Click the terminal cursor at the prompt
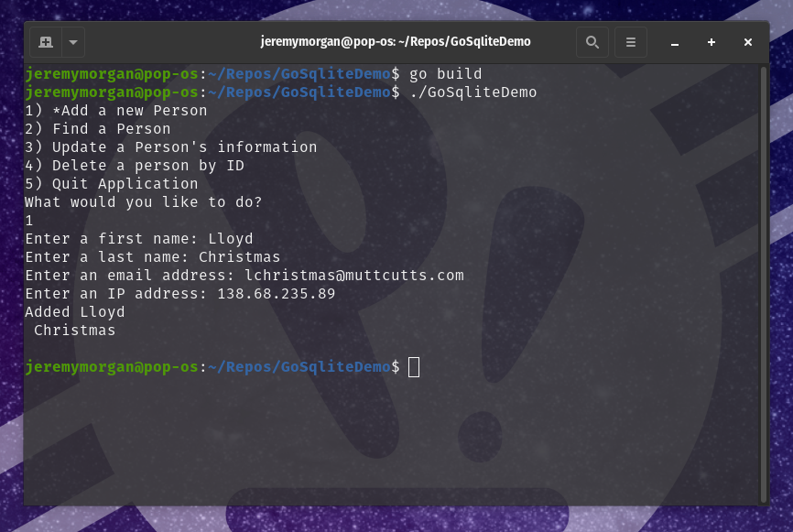Viewport: 793px width, 532px height. click(x=414, y=367)
